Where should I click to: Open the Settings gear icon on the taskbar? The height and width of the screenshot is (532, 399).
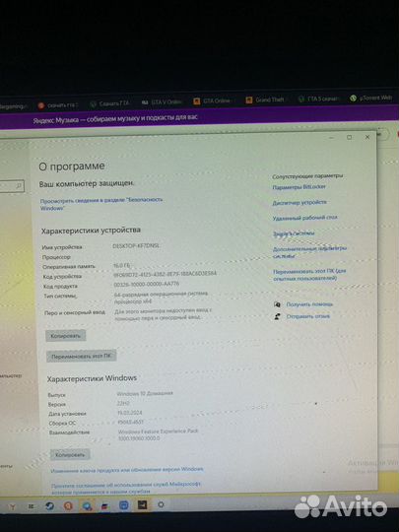[161, 504]
